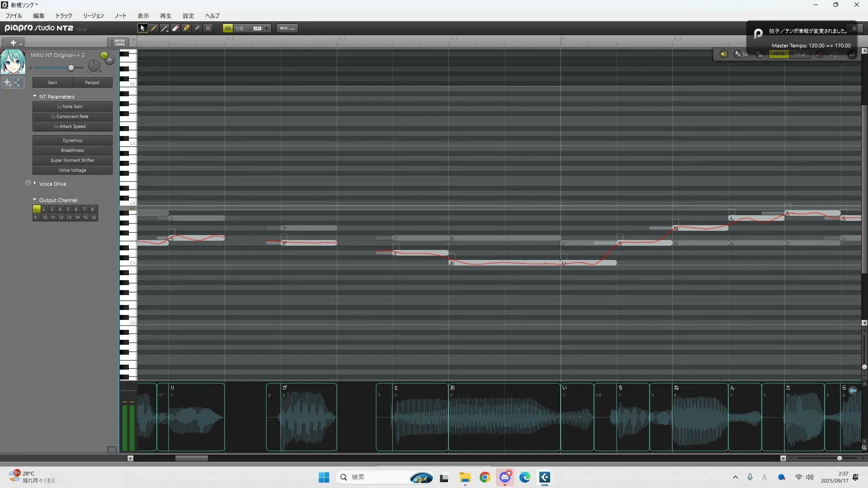The height and width of the screenshot is (488, 868).
Task: Click the X delete tool icon
Action: 208,28
